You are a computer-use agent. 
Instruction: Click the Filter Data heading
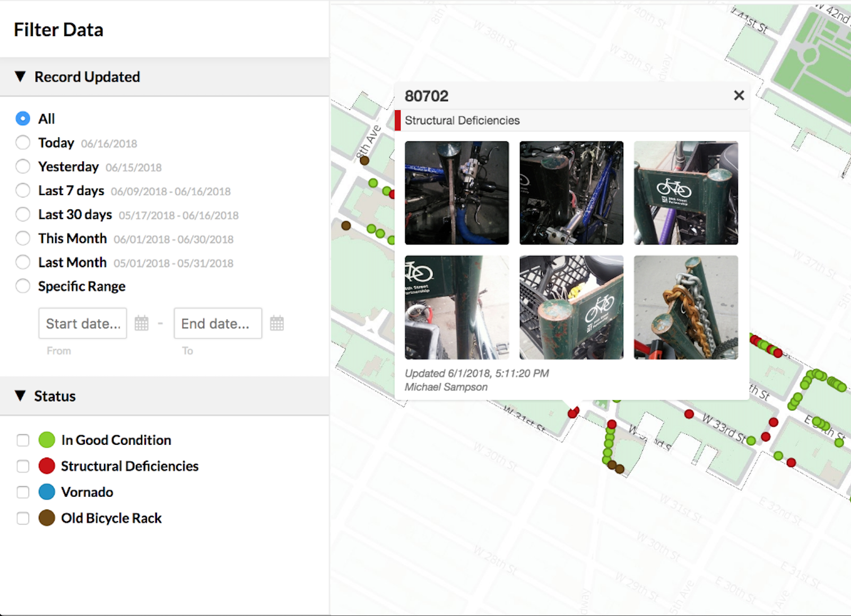pyautogui.click(x=58, y=30)
